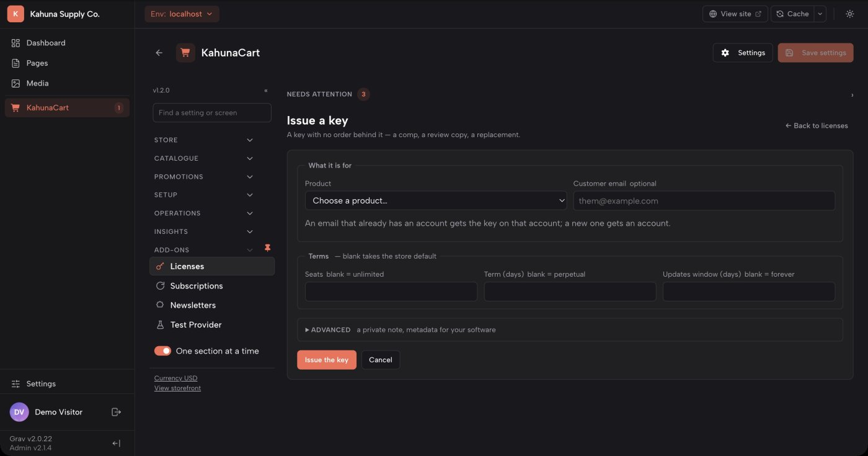Click View storefront link
The height and width of the screenshot is (456, 868).
click(x=177, y=388)
